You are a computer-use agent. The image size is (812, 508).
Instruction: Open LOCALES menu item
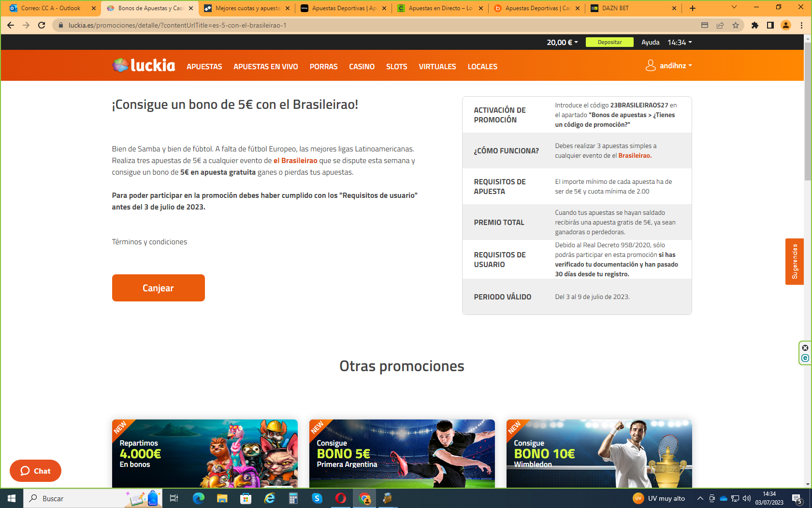click(482, 66)
